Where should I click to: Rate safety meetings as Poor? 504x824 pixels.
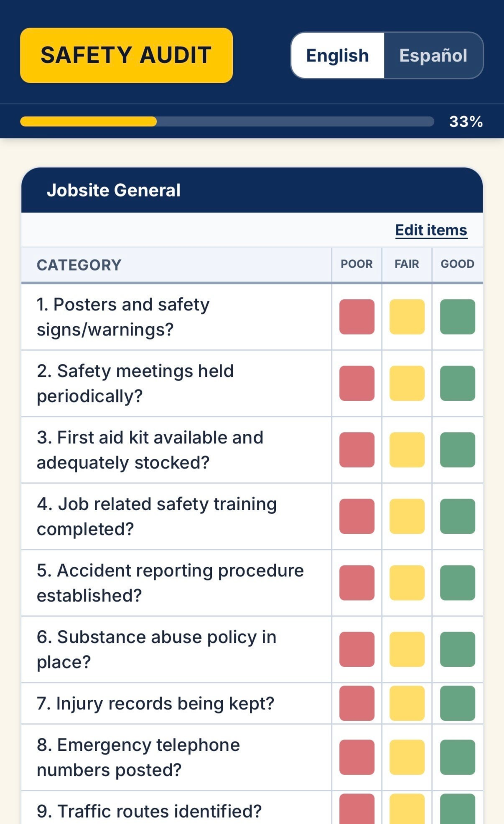coord(357,383)
